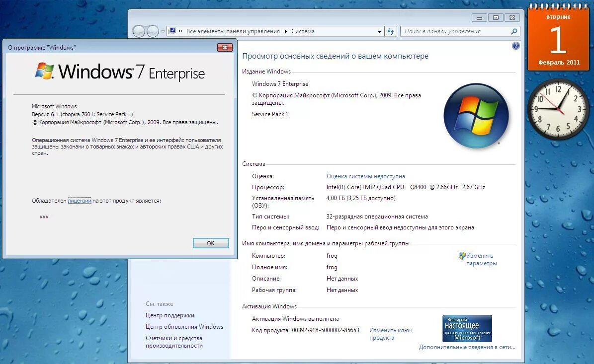
Task: Click the calendar gadget showing February 2011
Action: click(x=558, y=39)
